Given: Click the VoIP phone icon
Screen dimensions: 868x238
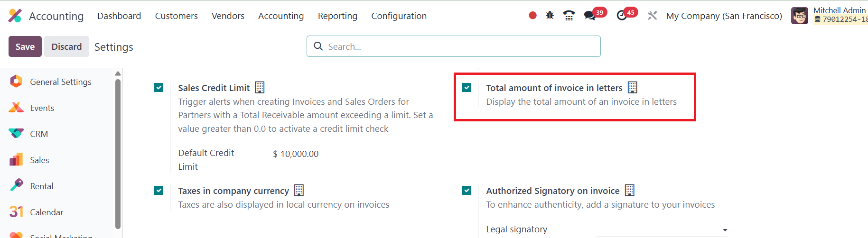Looking at the screenshot, I should [569, 16].
